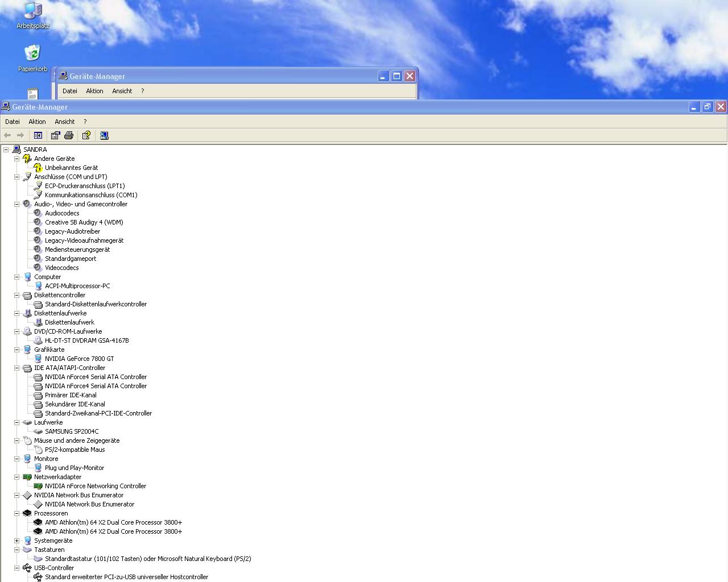Select the Standardgameport entry

[71, 259]
